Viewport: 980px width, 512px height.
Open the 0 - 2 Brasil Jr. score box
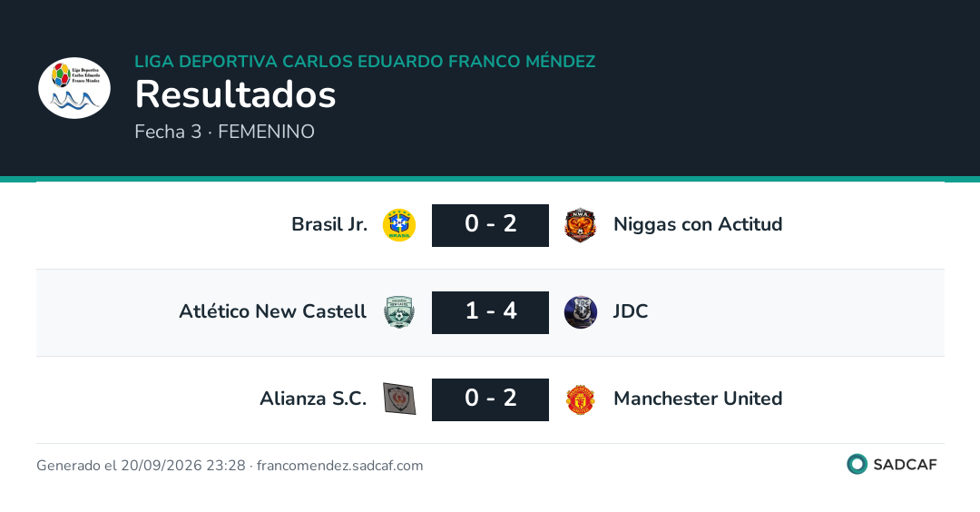coord(490,225)
